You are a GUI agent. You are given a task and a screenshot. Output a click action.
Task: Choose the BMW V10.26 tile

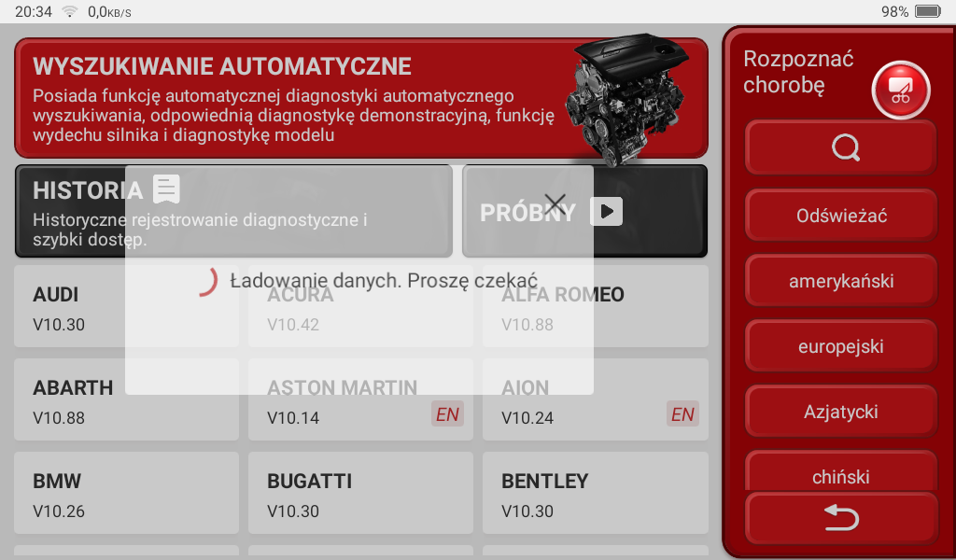click(x=126, y=494)
